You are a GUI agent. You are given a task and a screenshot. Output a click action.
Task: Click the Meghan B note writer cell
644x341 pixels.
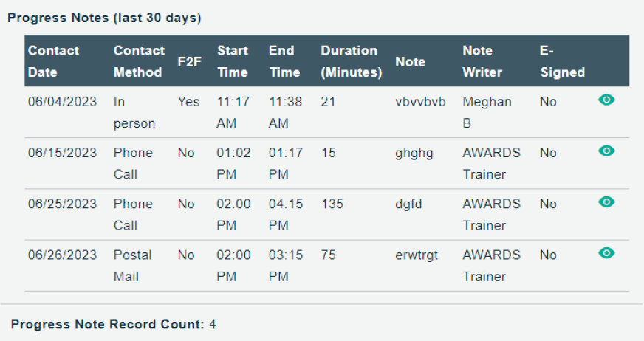click(x=487, y=112)
